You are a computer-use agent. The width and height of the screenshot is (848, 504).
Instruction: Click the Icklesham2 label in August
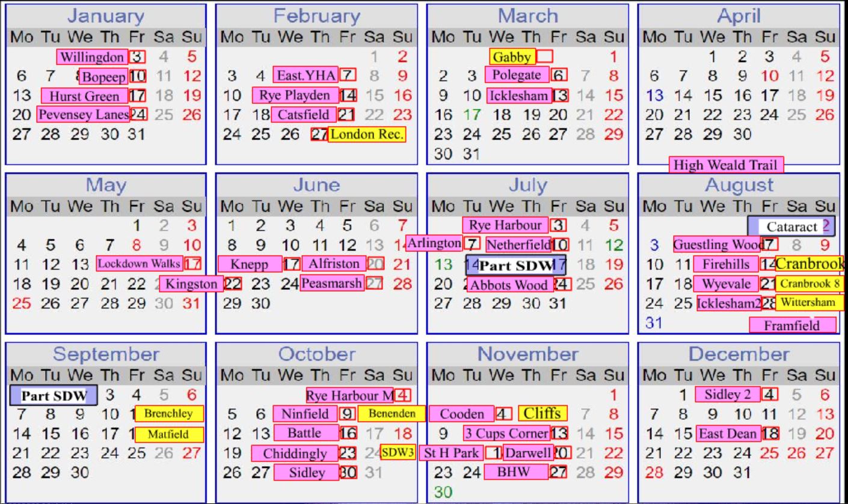[729, 304]
